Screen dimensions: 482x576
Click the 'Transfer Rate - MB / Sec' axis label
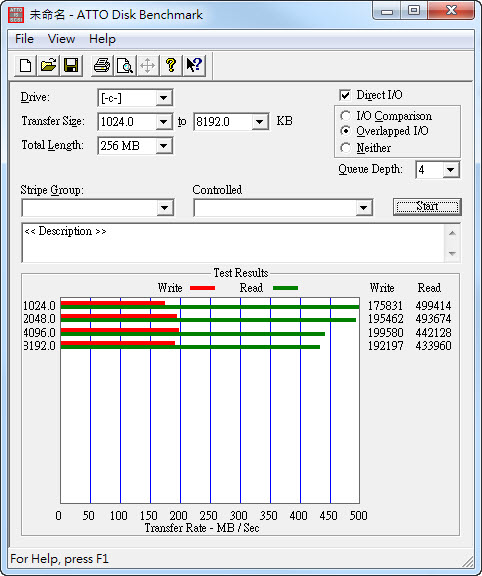(202, 528)
